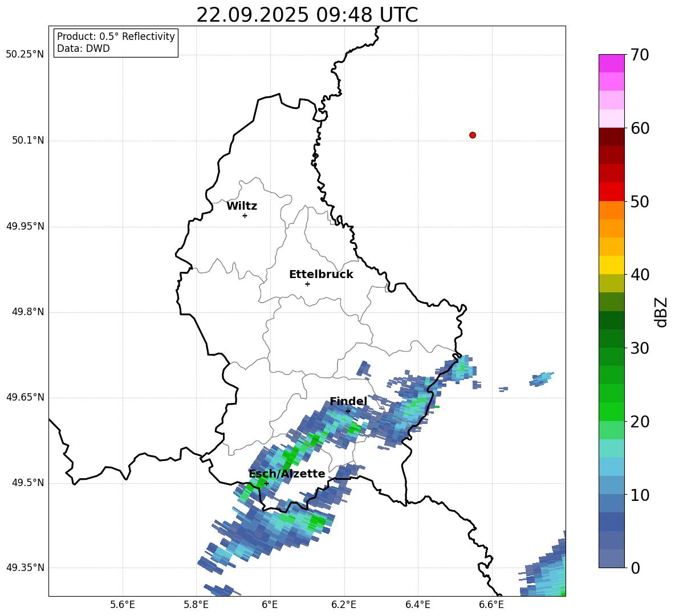This screenshot has width=675, height=616.
Task: Click the dBZ colorbar axis label
Action: (661, 312)
